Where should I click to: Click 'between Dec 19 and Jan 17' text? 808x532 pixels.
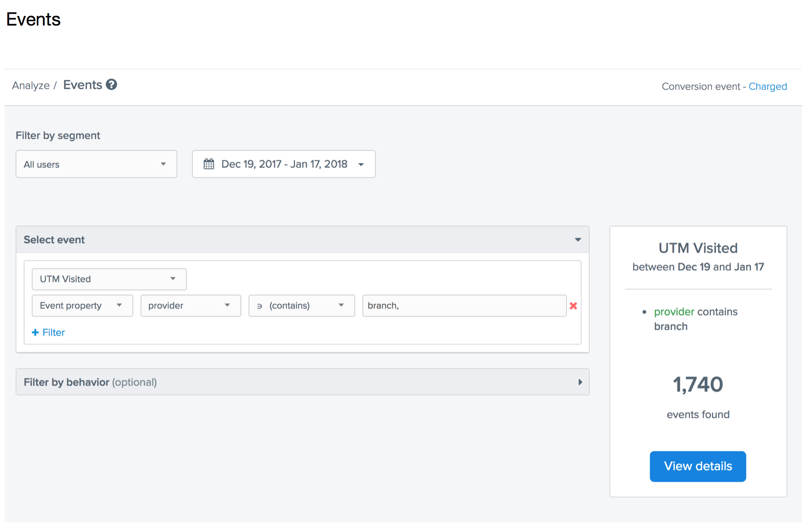698,267
